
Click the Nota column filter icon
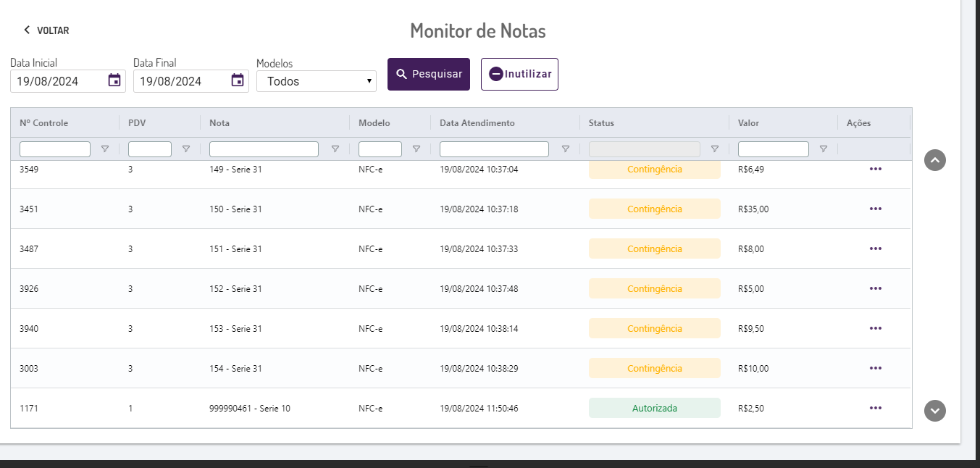click(335, 149)
